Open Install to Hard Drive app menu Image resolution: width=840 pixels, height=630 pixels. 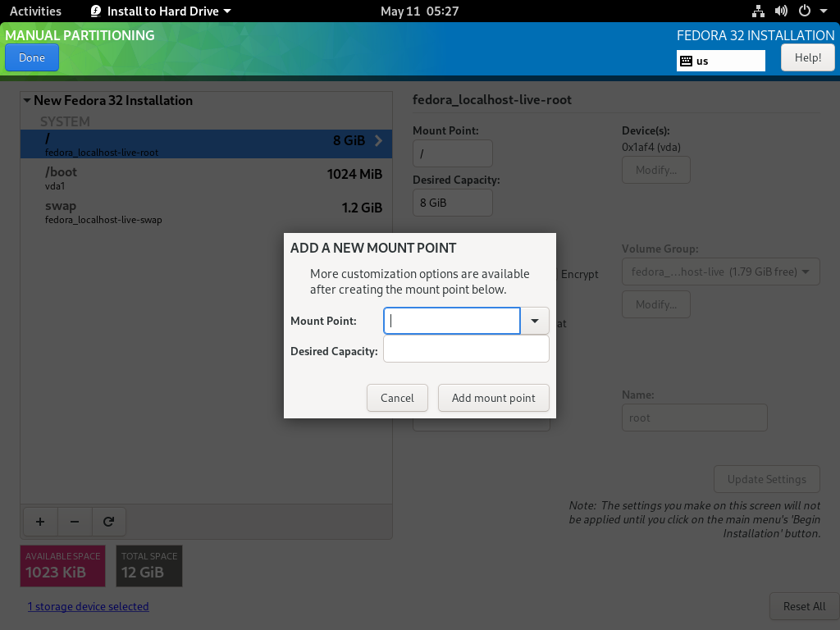point(161,11)
